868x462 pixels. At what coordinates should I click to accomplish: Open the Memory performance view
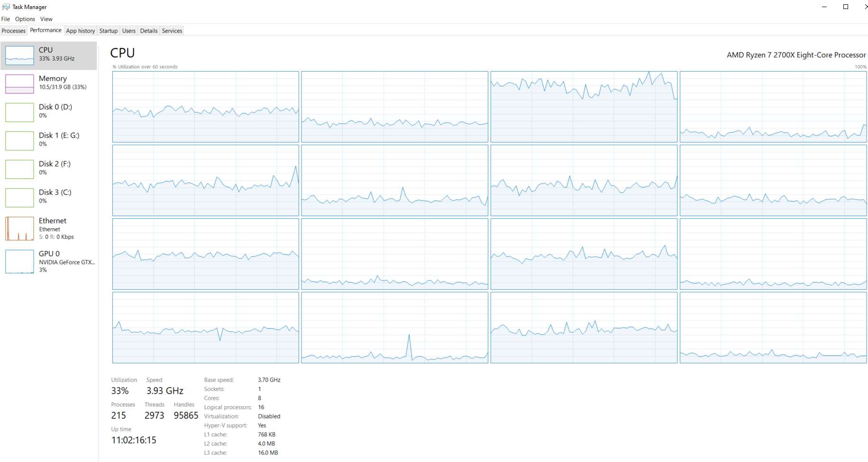pos(48,84)
